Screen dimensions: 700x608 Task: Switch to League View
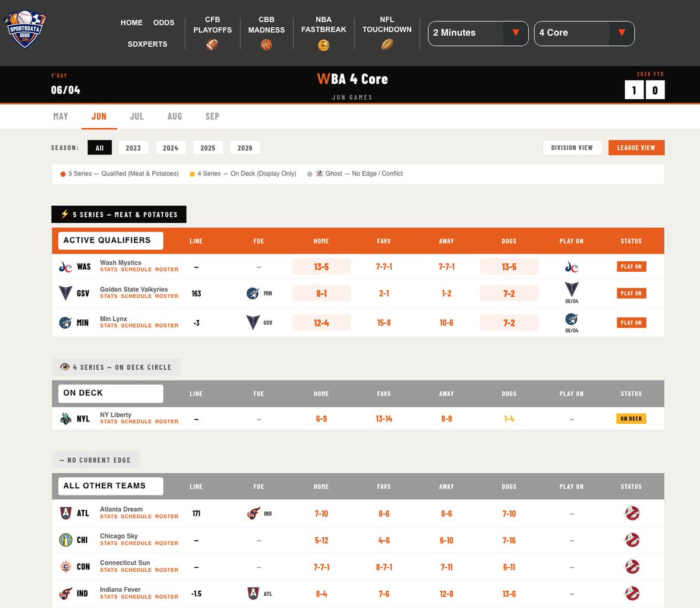coord(636,148)
